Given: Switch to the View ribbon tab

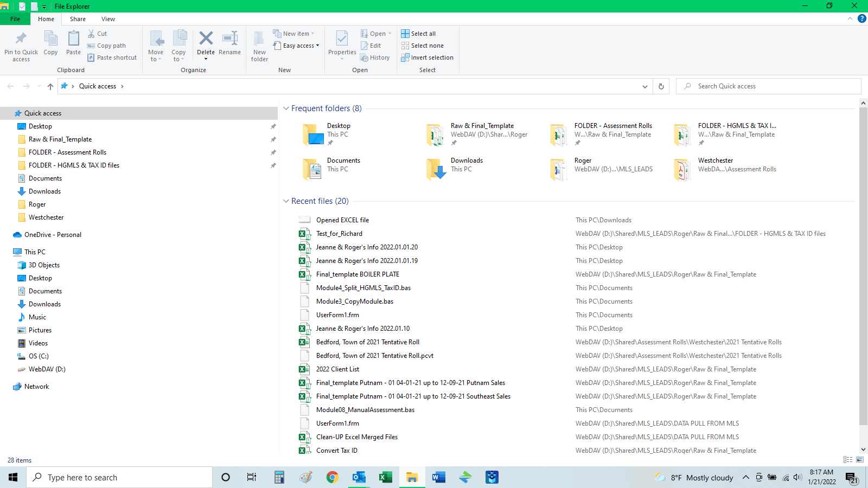Looking at the screenshot, I should [x=108, y=19].
